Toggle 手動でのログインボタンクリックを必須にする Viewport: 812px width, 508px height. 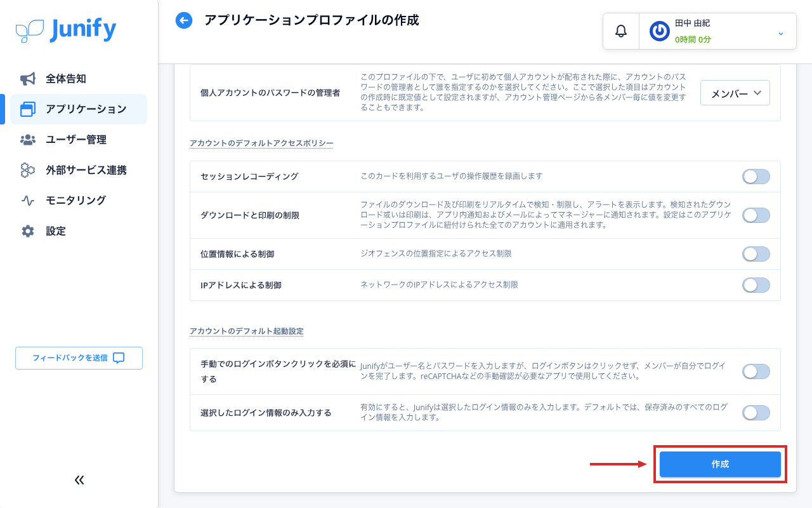[x=756, y=371]
